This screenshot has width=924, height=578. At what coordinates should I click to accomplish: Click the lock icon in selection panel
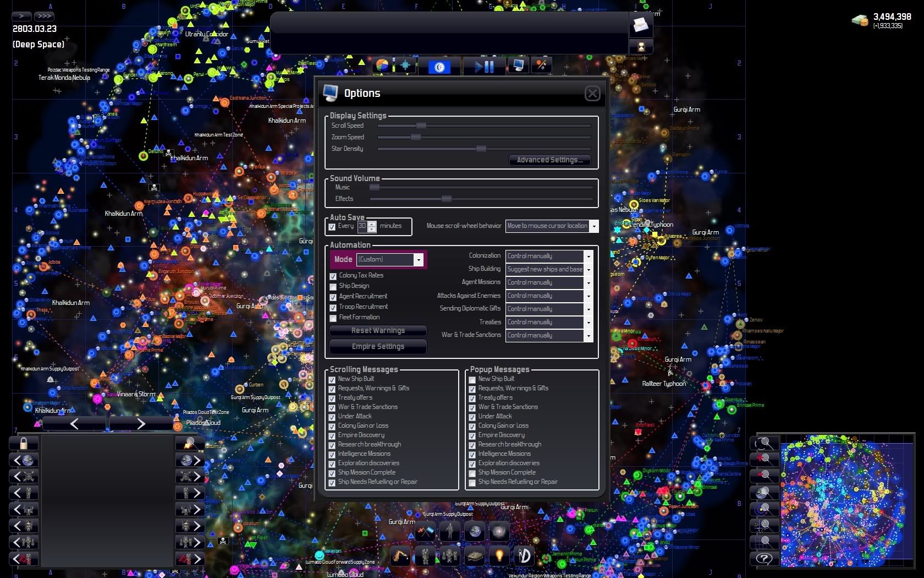click(24, 443)
